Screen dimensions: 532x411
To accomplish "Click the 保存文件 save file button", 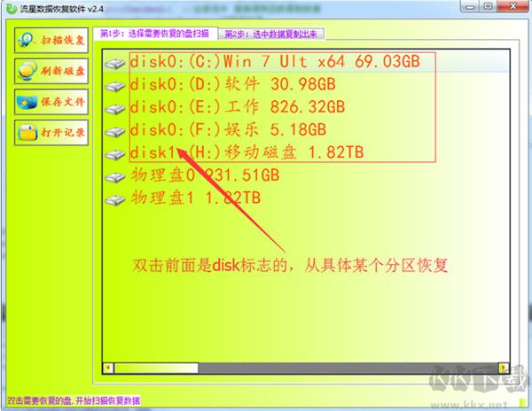I will 51,102.
